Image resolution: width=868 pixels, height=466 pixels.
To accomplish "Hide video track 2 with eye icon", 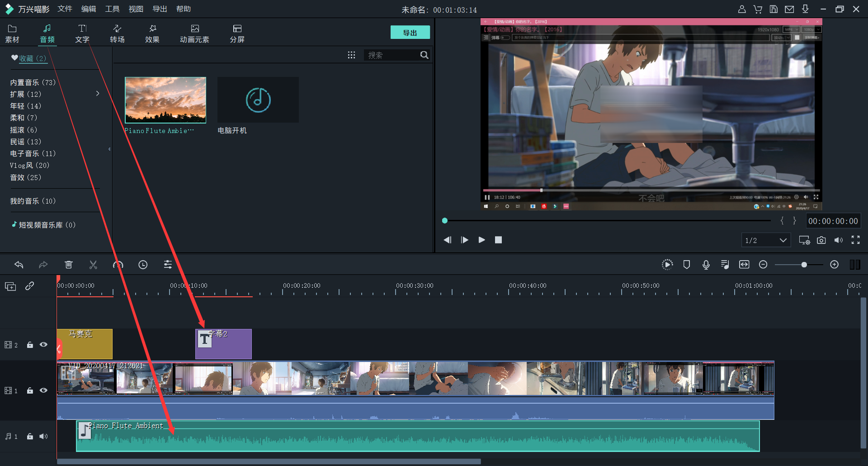I will coord(43,345).
